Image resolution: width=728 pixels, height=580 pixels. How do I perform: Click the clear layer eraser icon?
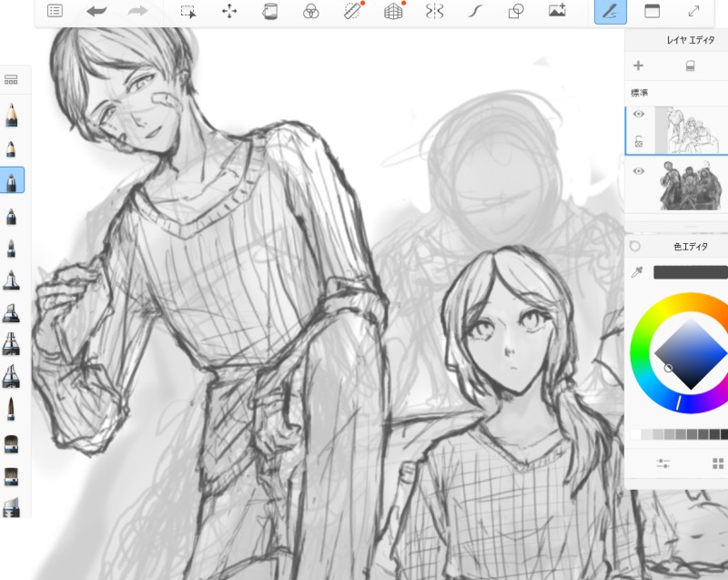690,66
